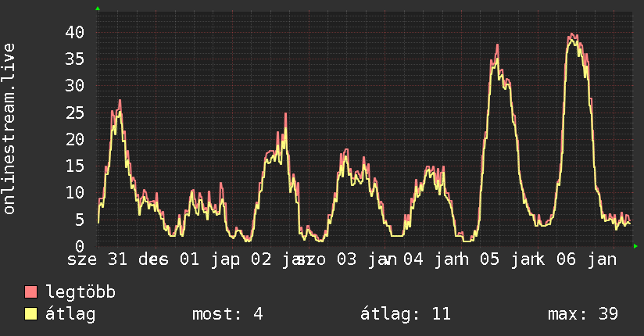
Task: Click the max: 39 statistic value
Action: [x=583, y=314]
